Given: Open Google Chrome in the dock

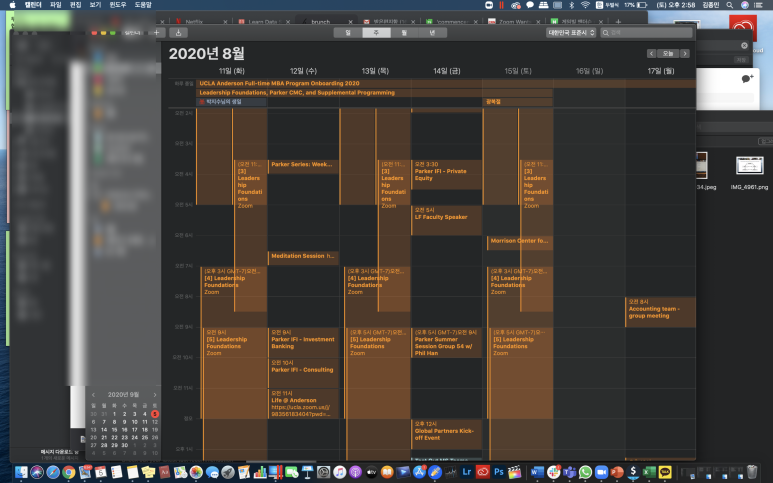Looking at the screenshot, I should [x=69, y=472].
